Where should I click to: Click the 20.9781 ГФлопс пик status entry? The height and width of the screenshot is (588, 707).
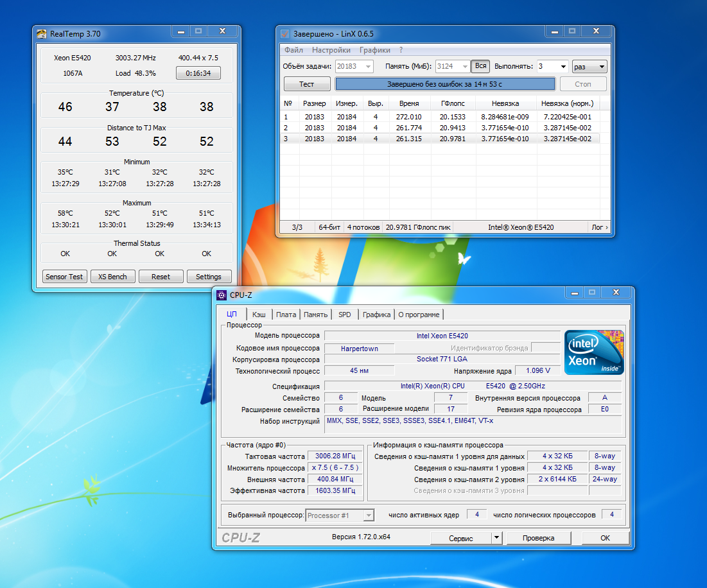(418, 227)
